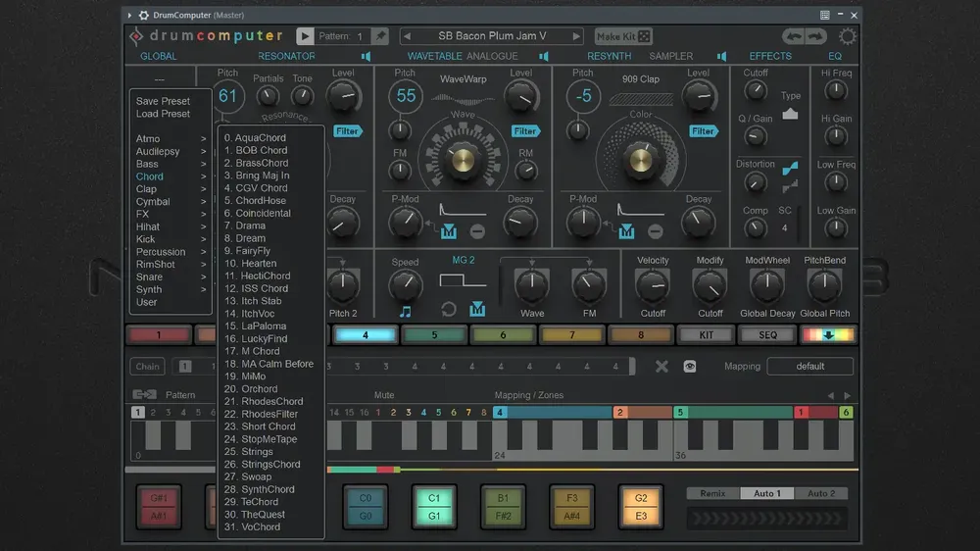Click the MG 2 retrigger loop icon

tap(448, 310)
